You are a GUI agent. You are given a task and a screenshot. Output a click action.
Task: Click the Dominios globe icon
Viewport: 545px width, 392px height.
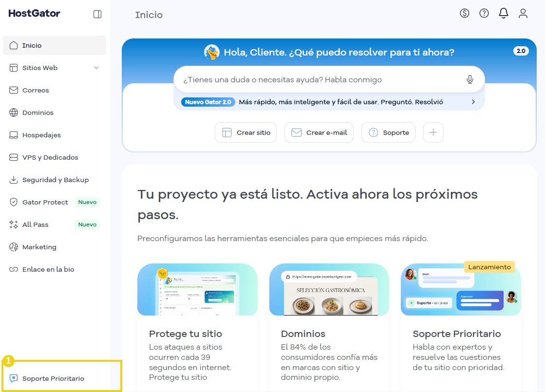click(x=14, y=112)
